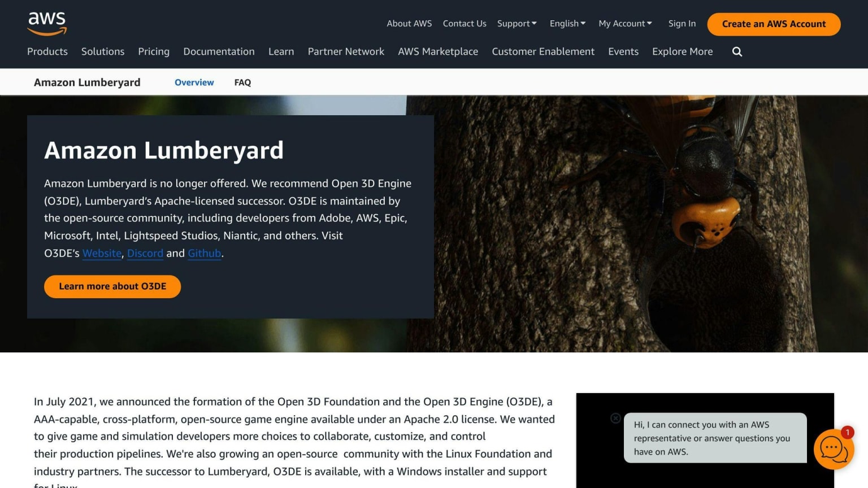Screen dimensions: 868x488
Task: Go to Pricing in the navigation
Action: click(x=154, y=51)
